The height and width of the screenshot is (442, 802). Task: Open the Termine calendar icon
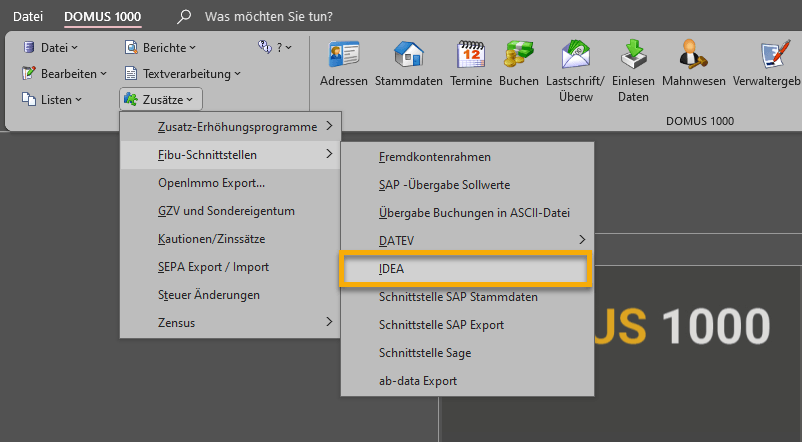coord(471,54)
